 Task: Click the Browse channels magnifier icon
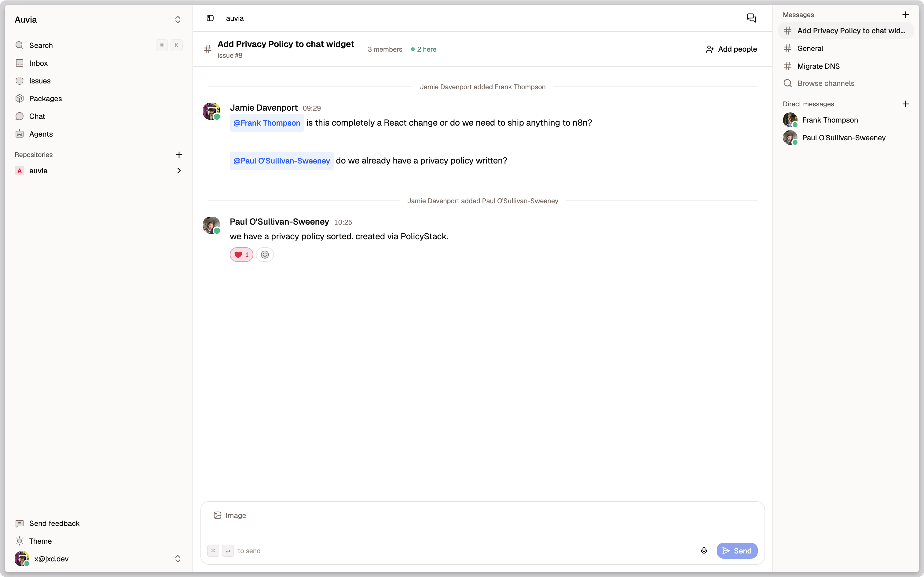787,83
